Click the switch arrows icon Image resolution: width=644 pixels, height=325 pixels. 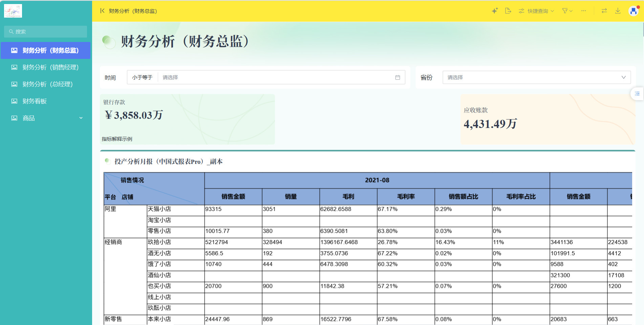click(x=604, y=11)
